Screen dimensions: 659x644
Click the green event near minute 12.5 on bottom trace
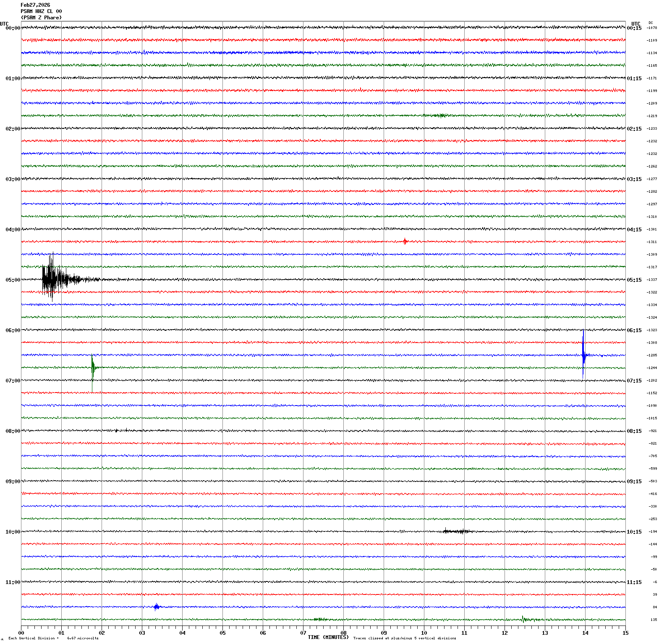coord(523,619)
